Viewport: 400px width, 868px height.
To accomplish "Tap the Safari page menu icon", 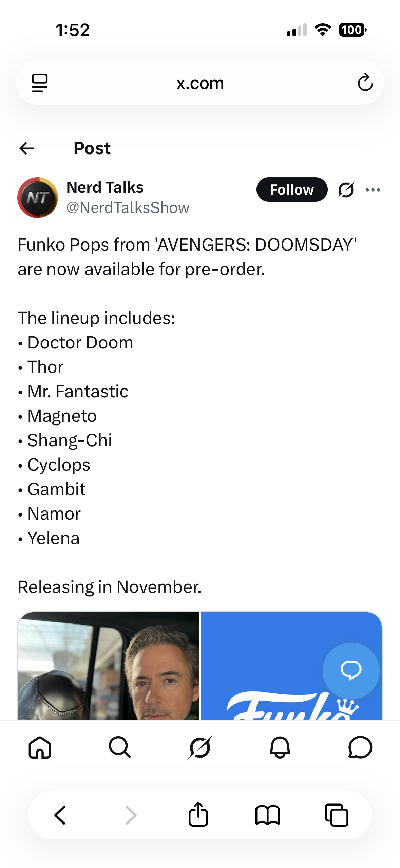I will tap(40, 83).
